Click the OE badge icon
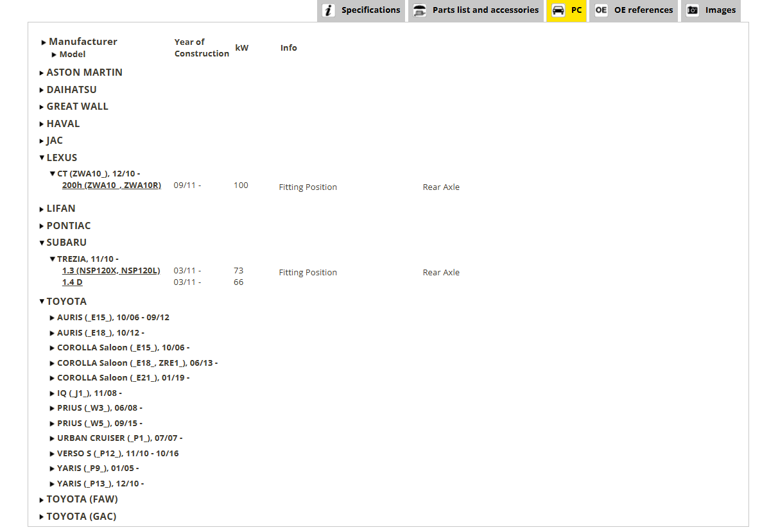778x532 pixels. click(601, 10)
